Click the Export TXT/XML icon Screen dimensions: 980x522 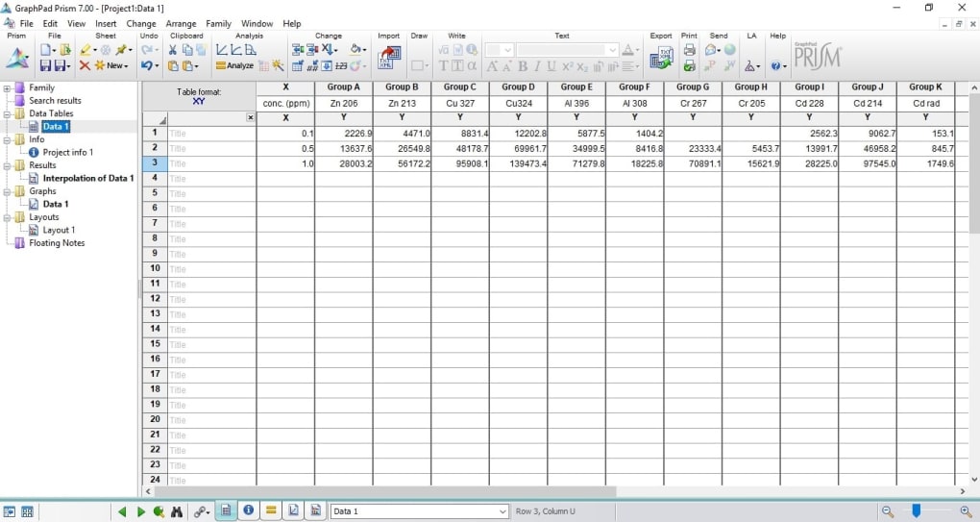[661, 58]
